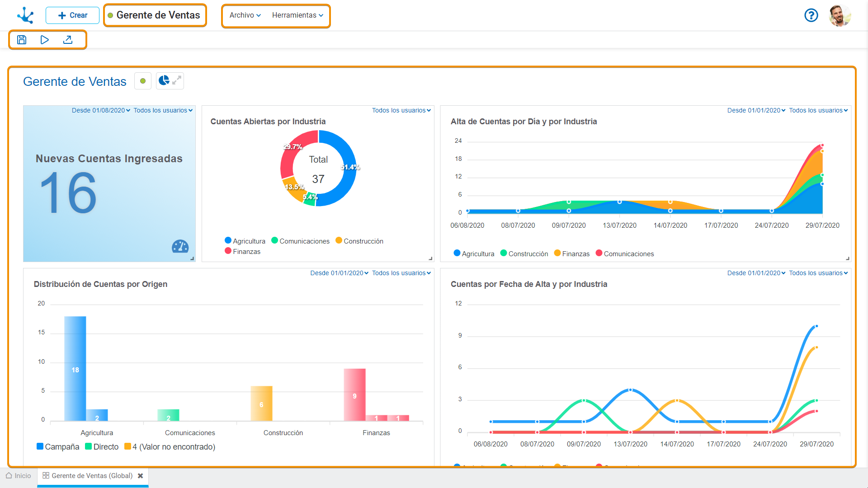This screenshot has width=868, height=488.
Task: Open the Herramientas menu
Action: pyautogui.click(x=297, y=15)
